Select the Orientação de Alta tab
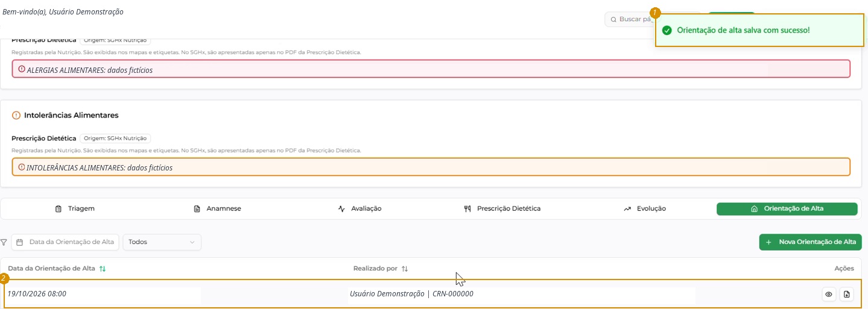 787,209
